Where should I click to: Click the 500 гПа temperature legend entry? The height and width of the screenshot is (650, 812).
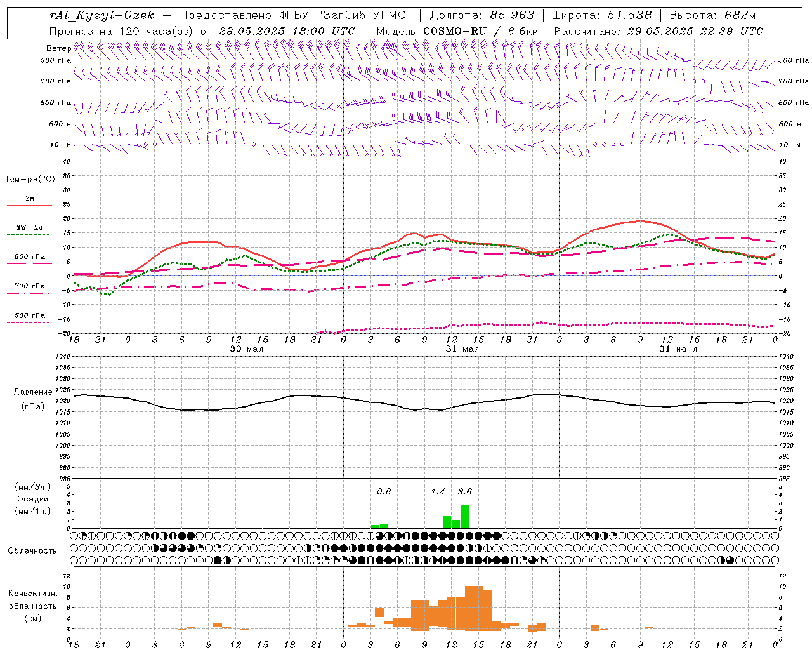30,315
